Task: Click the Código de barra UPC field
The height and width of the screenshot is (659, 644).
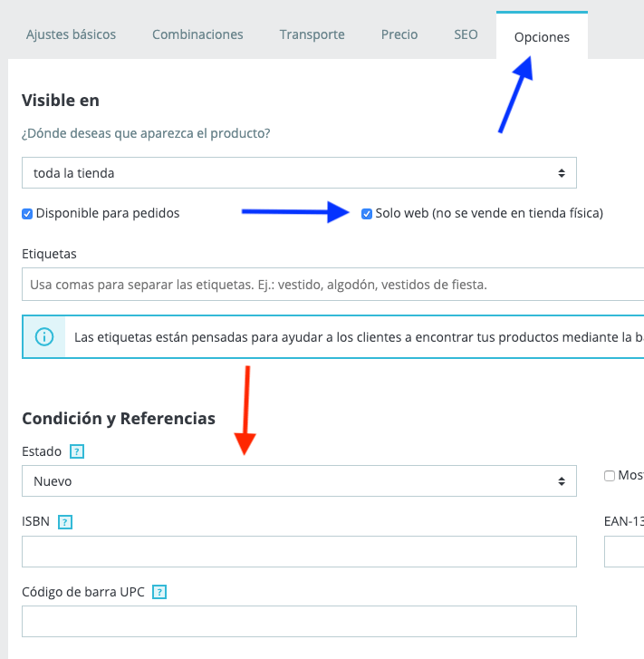Action: coord(299,621)
